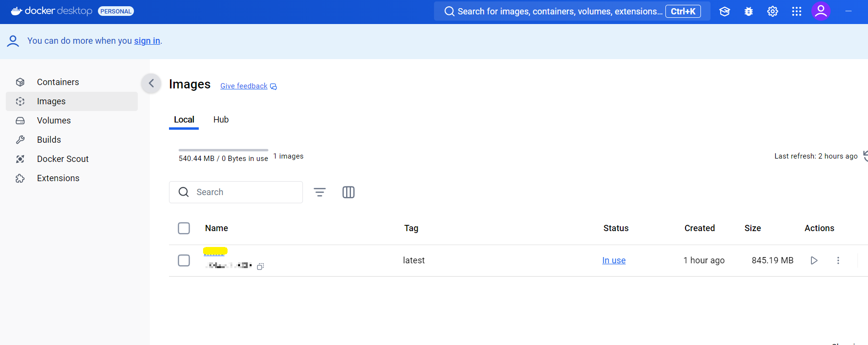The width and height of the screenshot is (868, 345).
Task: Go to Docker Scout in sidebar
Action: tap(72, 159)
